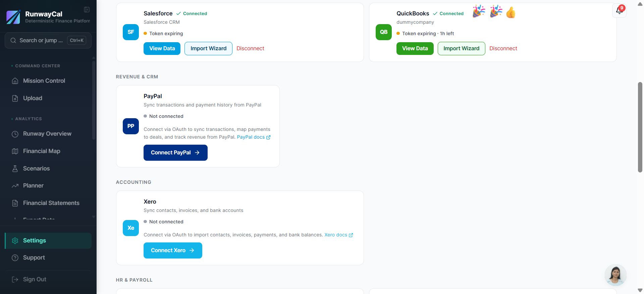Click the Xero docs external link icon
The height and width of the screenshot is (294, 644).
tap(351, 235)
